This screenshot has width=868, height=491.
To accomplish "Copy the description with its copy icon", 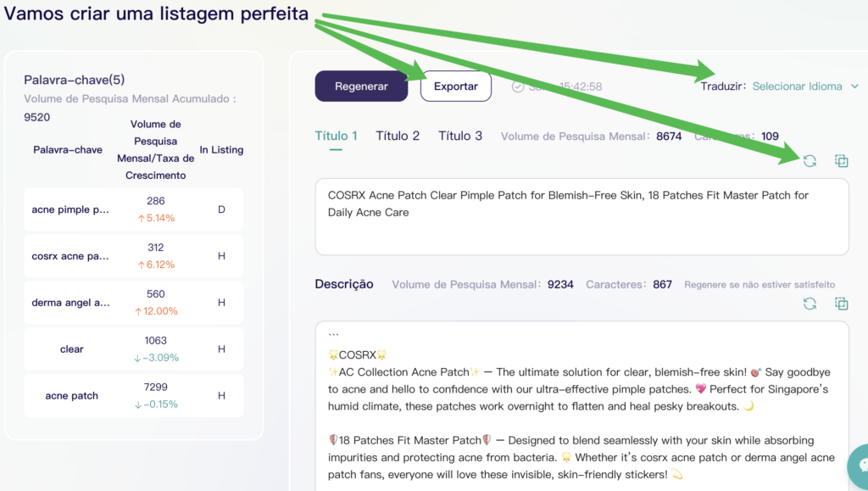I will click(x=841, y=304).
